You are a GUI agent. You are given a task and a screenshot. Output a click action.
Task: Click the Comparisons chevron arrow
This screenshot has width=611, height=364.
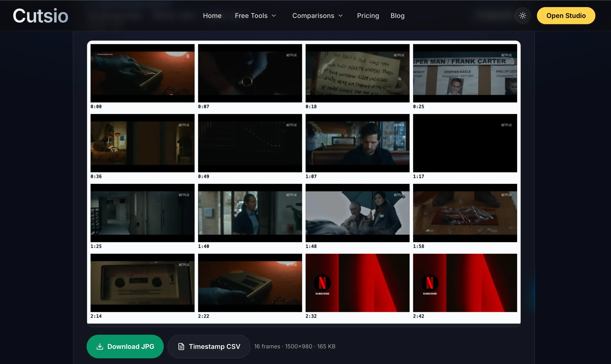coord(340,16)
